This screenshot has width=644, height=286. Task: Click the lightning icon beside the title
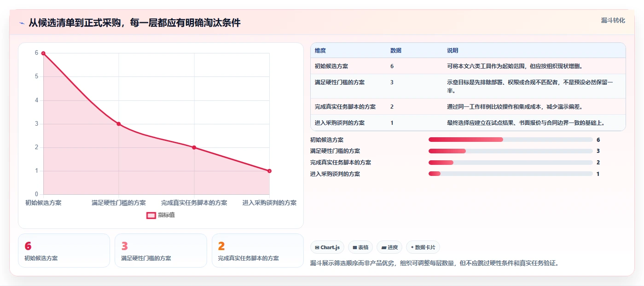coord(22,23)
